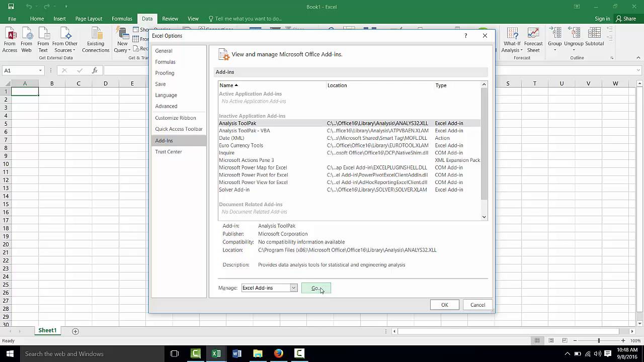Select Euro Currency Tools row
The image size is (644, 362).
coord(349,145)
